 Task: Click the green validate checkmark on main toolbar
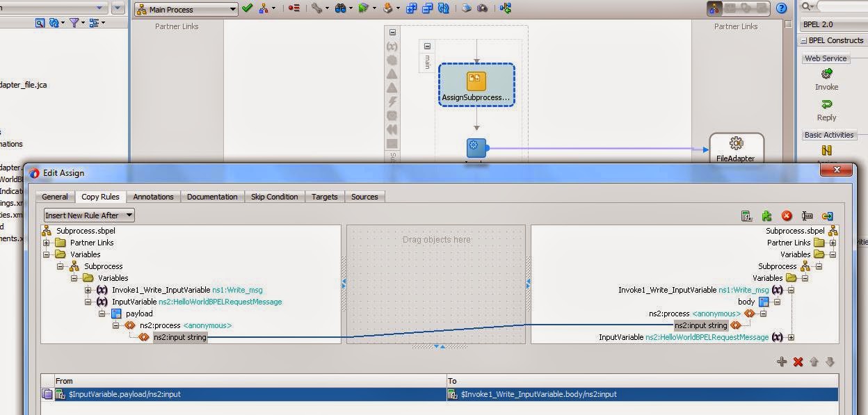247,8
